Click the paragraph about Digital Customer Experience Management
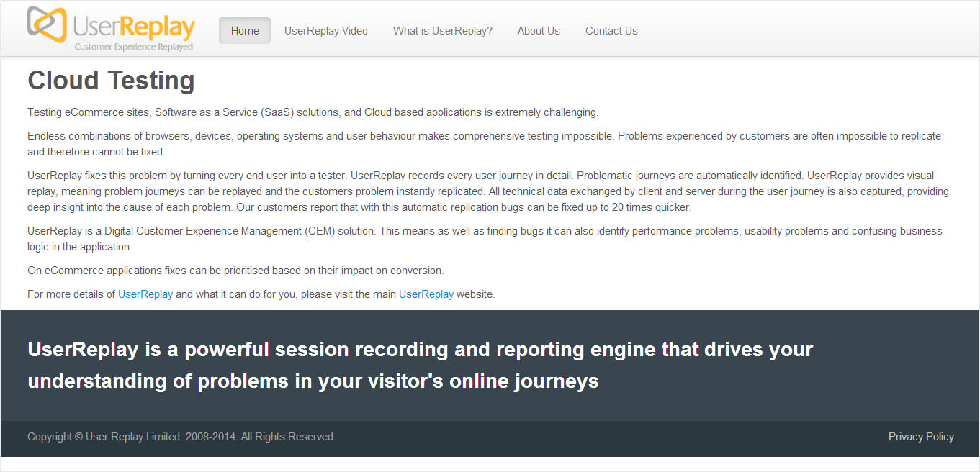 (485, 239)
